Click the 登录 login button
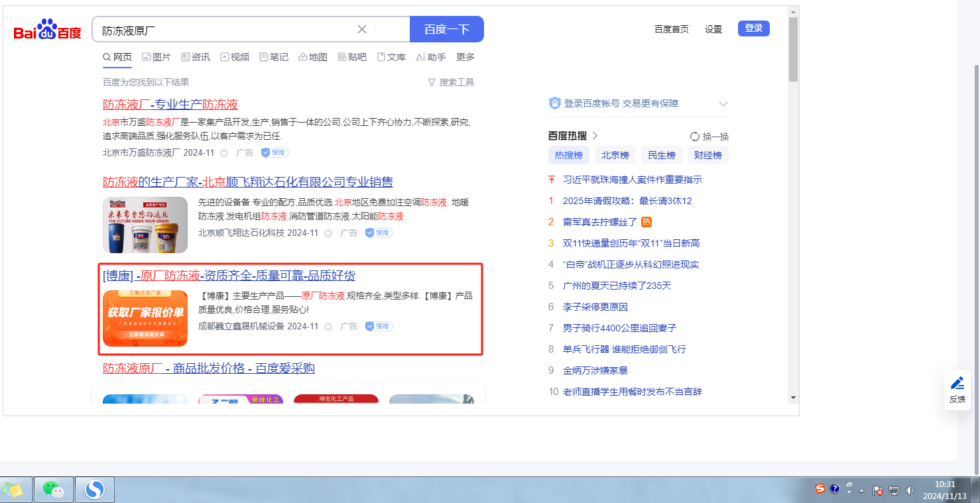The image size is (980, 503). tap(753, 28)
